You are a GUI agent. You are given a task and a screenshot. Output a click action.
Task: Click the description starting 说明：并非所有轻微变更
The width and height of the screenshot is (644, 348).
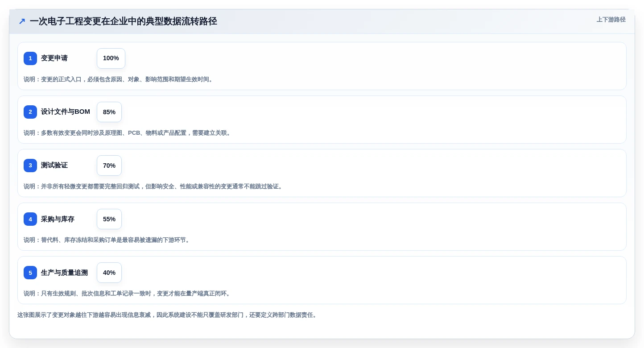(154, 186)
